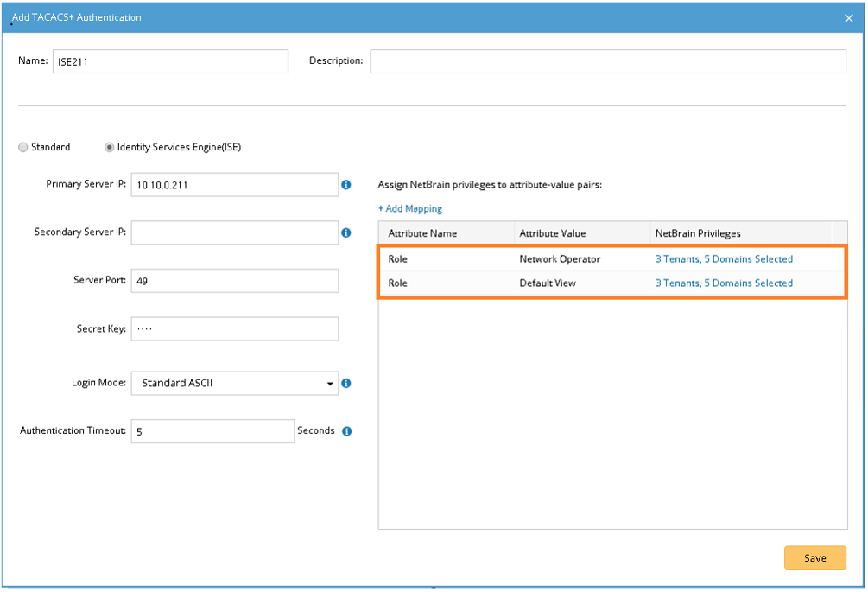Close the Add TACACS+ Authentication dialog
Image resolution: width=868 pixels, height=592 pixels.
[848, 17]
